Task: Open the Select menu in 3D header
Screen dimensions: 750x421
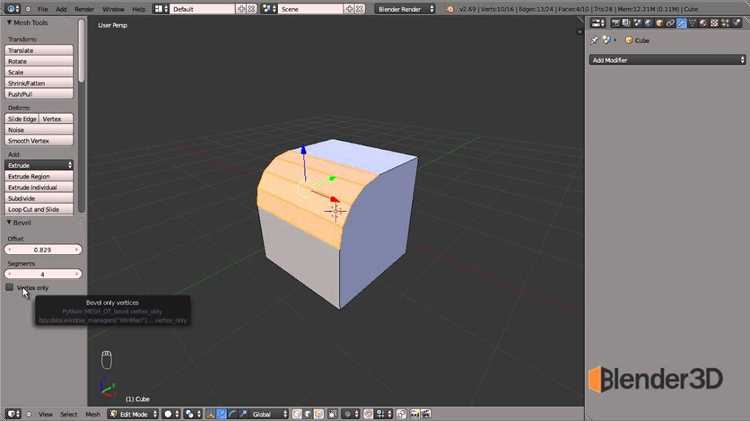Action: [68, 414]
